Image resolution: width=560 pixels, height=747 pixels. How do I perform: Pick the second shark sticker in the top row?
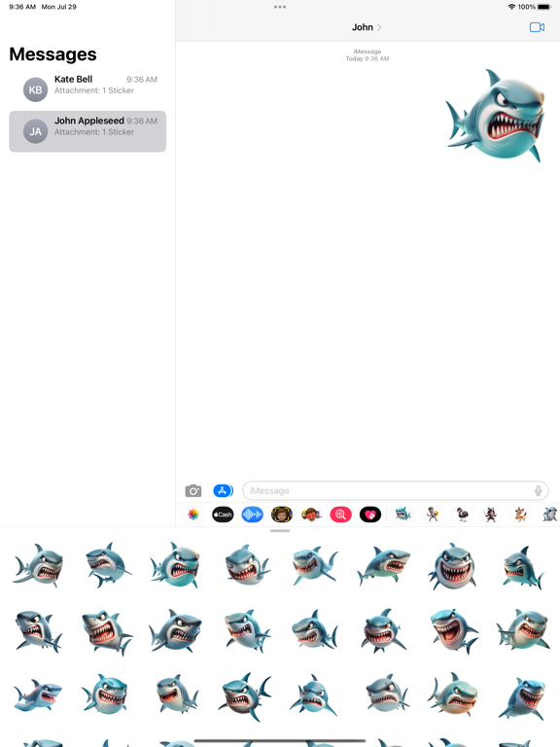[x=108, y=564]
